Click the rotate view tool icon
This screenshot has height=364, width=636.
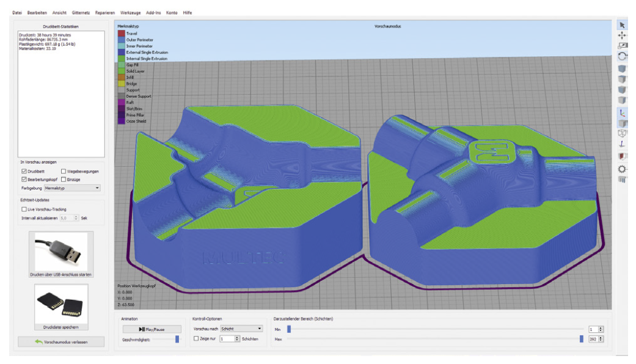(622, 56)
